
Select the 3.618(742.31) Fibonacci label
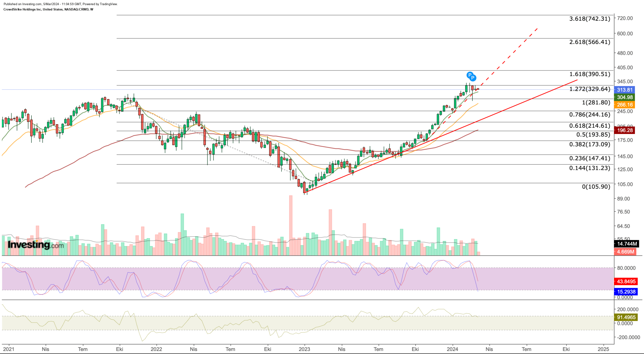pos(590,19)
